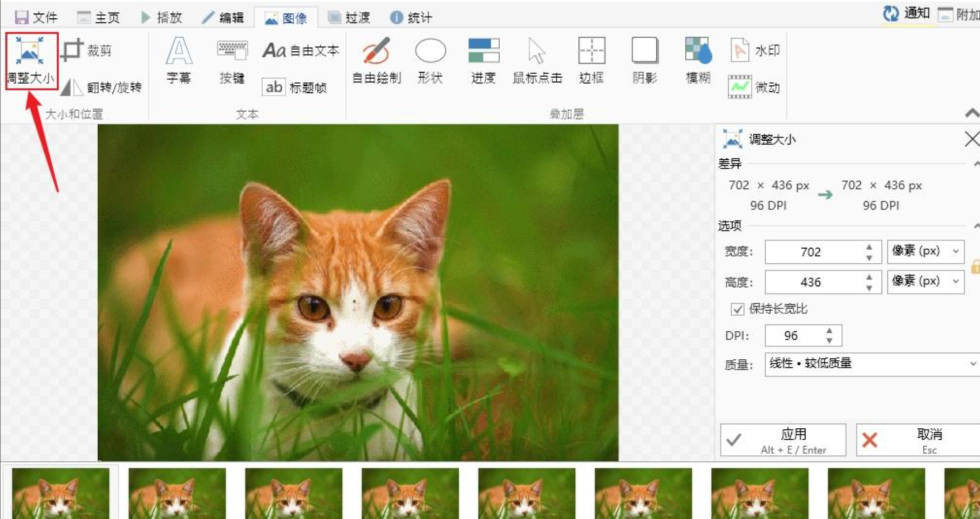This screenshot has width=980, height=519.
Task: Switch to the 统计 tab
Action: [x=411, y=17]
